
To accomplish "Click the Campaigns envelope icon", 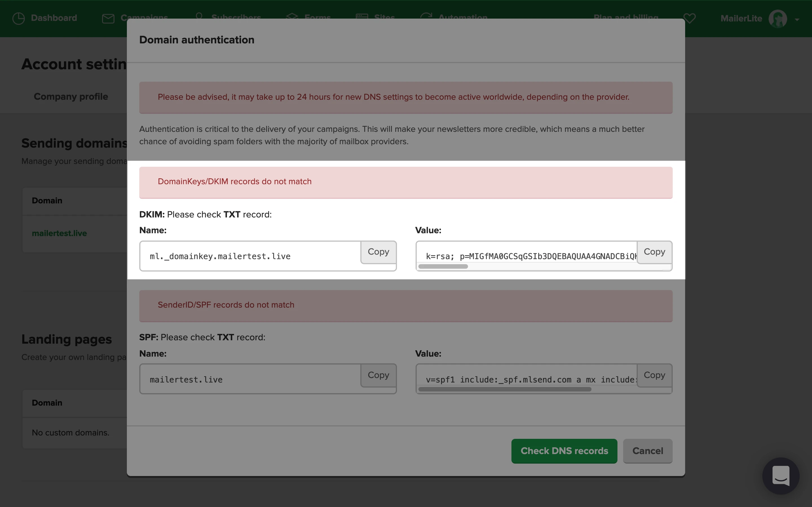I will [x=108, y=18].
